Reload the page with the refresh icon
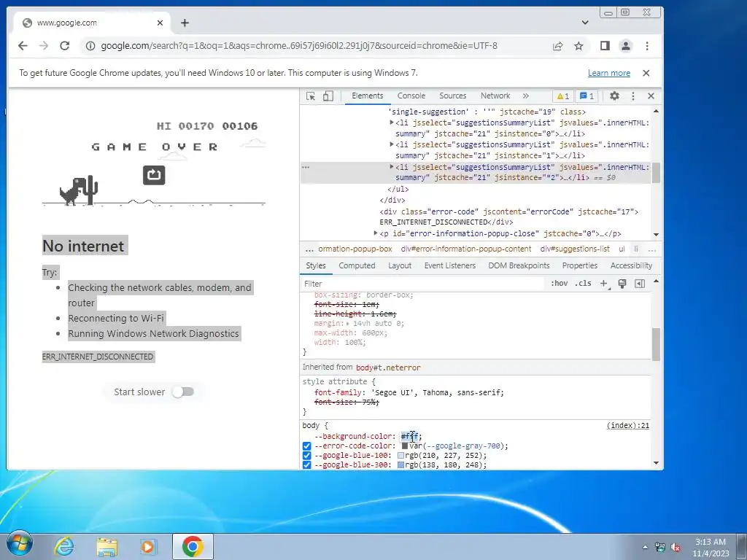This screenshot has height=560, width=747. [65, 46]
